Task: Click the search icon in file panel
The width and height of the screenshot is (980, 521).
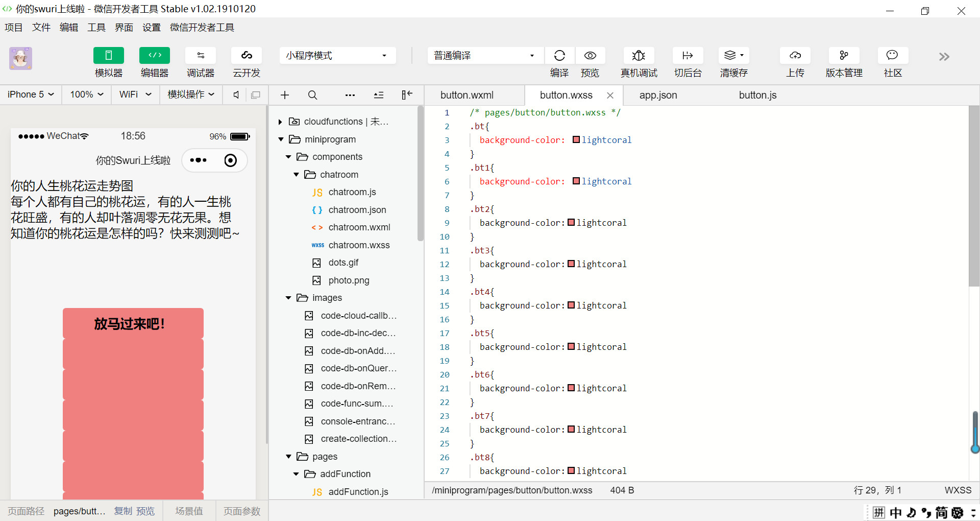Action: coord(312,95)
